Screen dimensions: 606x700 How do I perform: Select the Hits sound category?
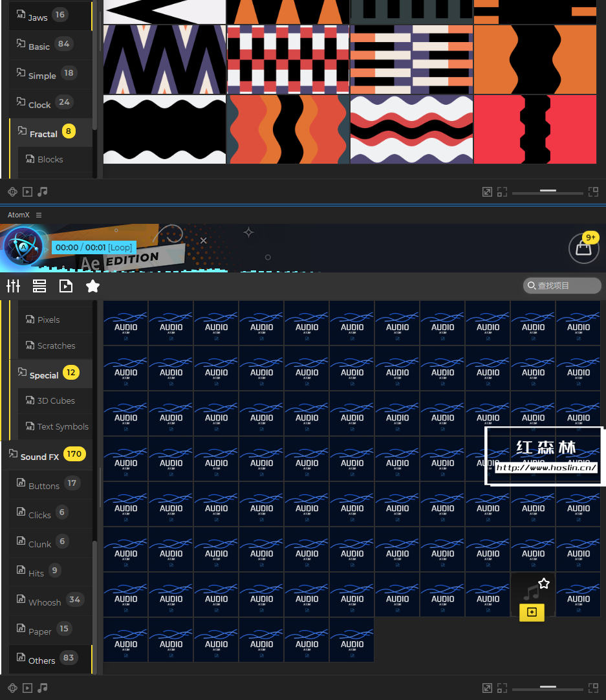click(50, 572)
